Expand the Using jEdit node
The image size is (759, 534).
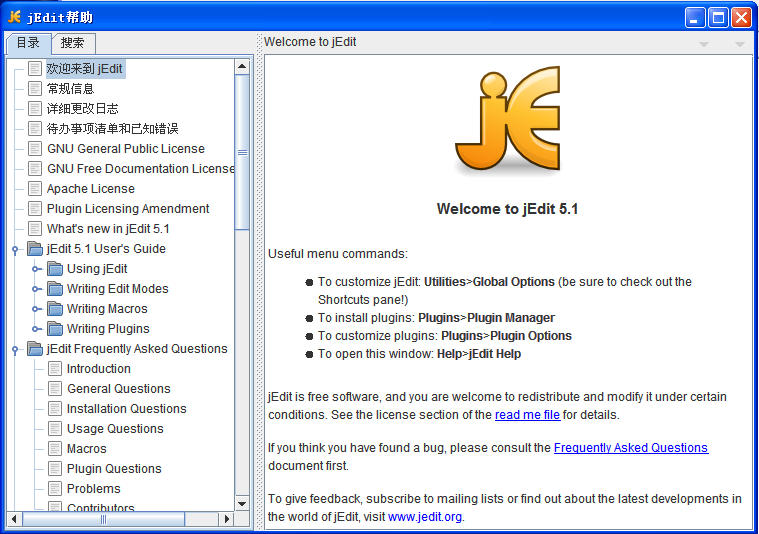click(x=36, y=269)
